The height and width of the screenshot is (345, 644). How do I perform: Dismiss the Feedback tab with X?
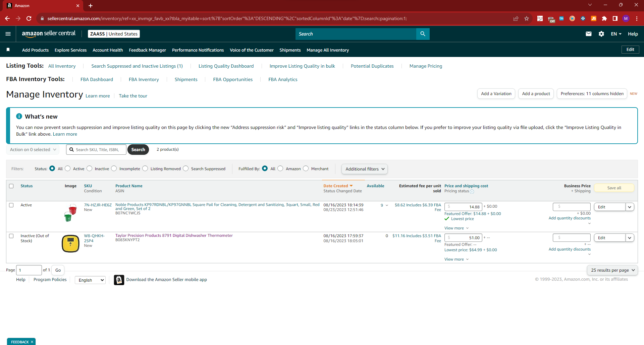pyautogui.click(x=32, y=342)
